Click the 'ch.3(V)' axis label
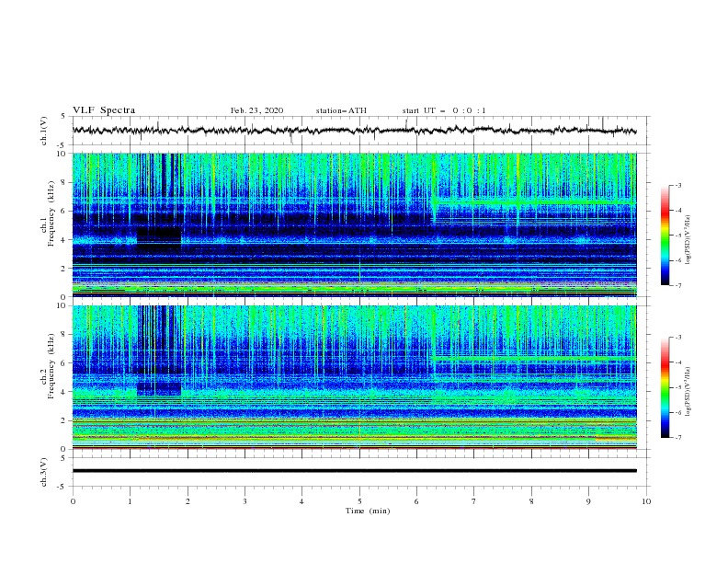The width and height of the screenshot is (728, 563). (x=44, y=472)
